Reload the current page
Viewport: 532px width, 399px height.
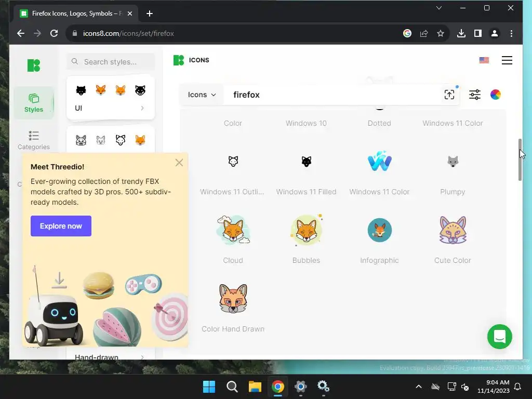54,33
